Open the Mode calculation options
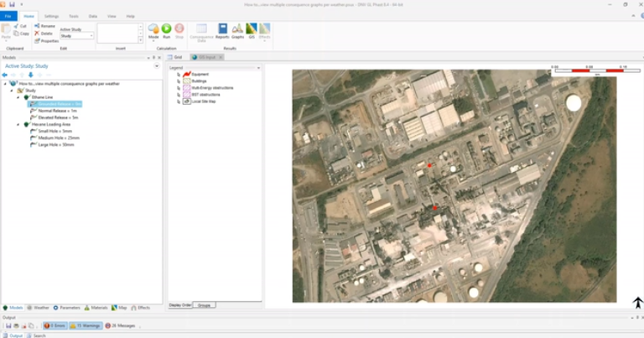The width and height of the screenshot is (644, 338). coord(153,31)
